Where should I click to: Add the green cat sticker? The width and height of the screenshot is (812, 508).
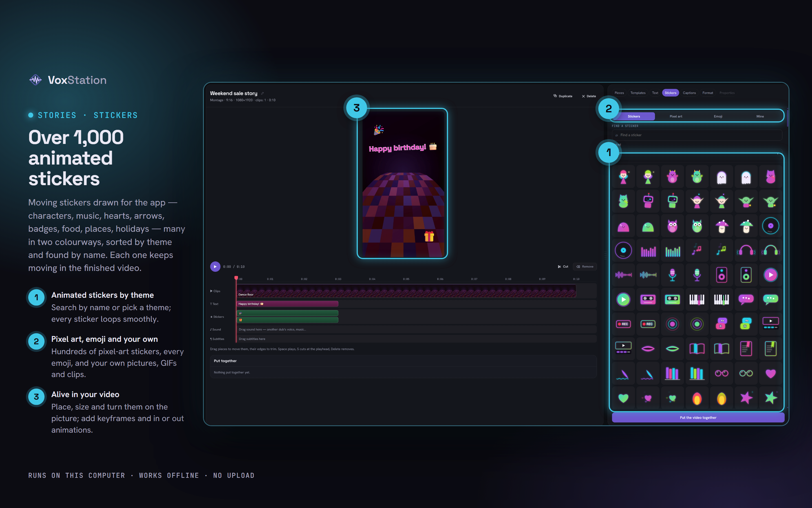[623, 201]
